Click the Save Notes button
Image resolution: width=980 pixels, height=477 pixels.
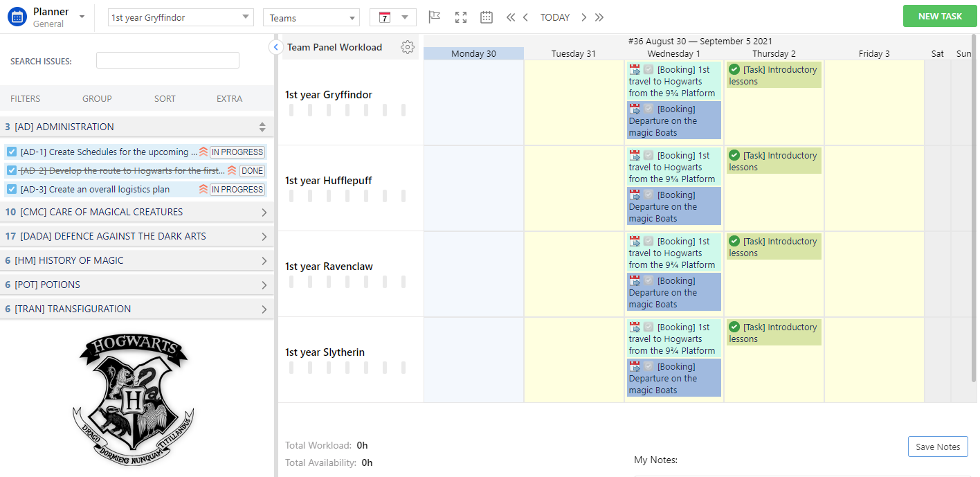point(938,447)
